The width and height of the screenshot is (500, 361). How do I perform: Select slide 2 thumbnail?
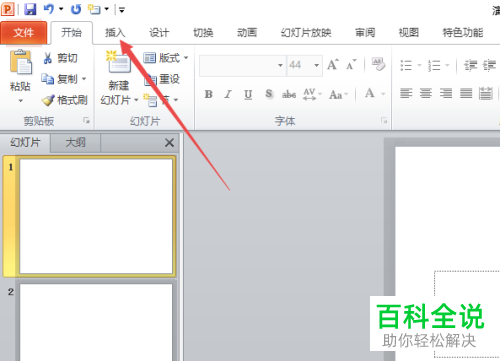(96, 322)
